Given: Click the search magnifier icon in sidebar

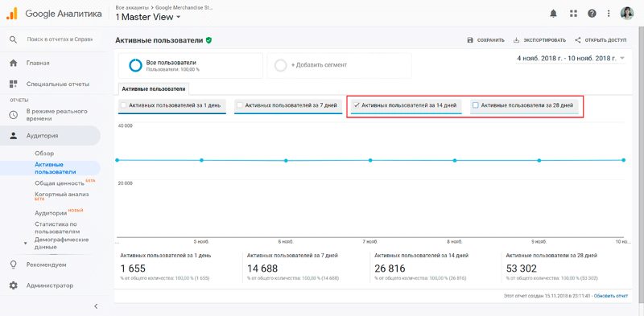Looking at the screenshot, I should click(x=13, y=39).
